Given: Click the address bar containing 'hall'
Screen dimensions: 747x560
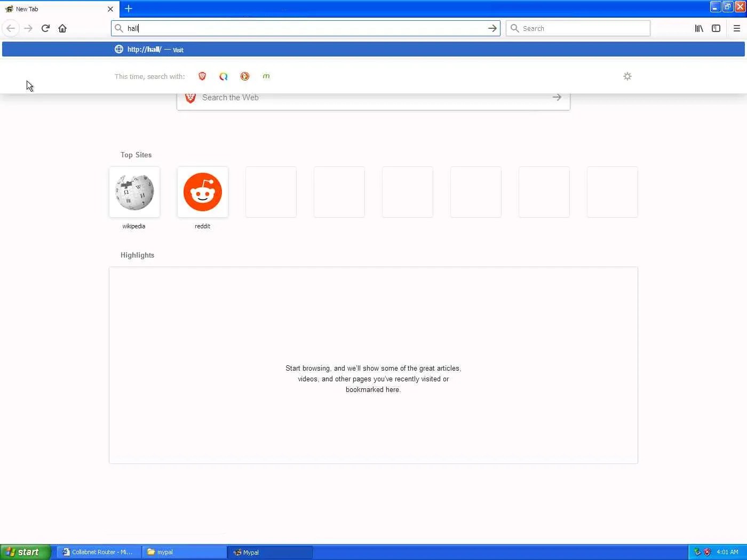Looking at the screenshot, I should click(x=305, y=28).
